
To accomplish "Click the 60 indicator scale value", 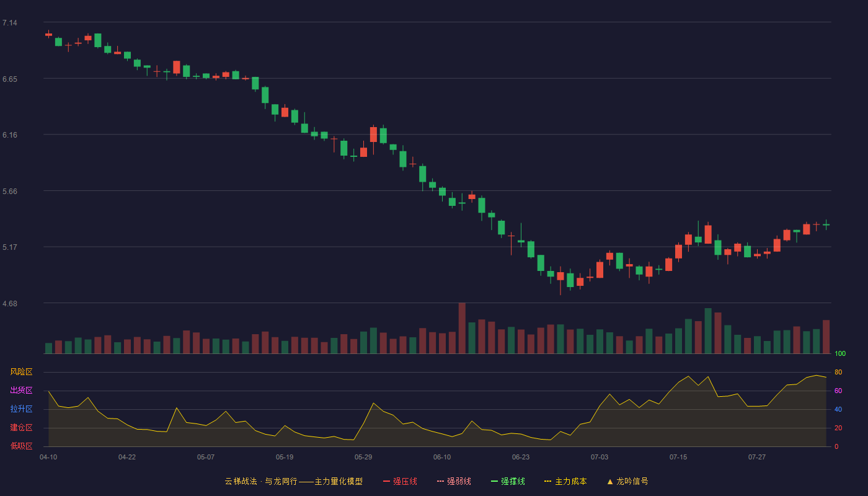I will point(838,391).
